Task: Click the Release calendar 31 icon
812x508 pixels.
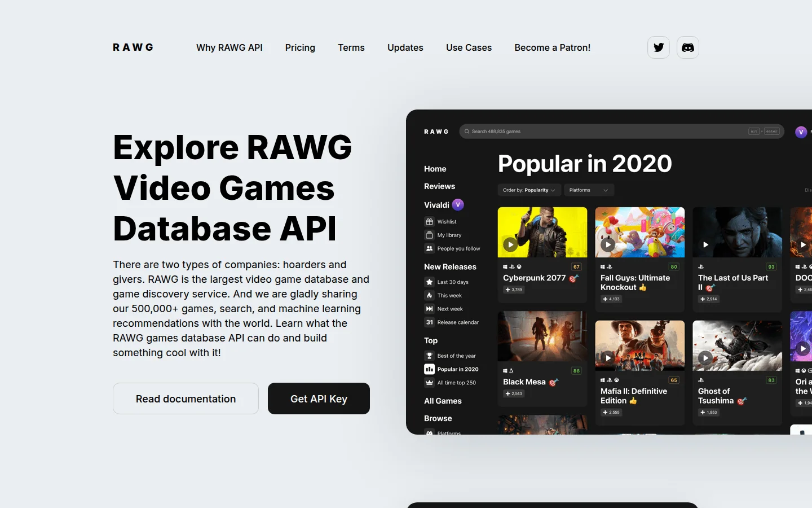Action: 429,322
